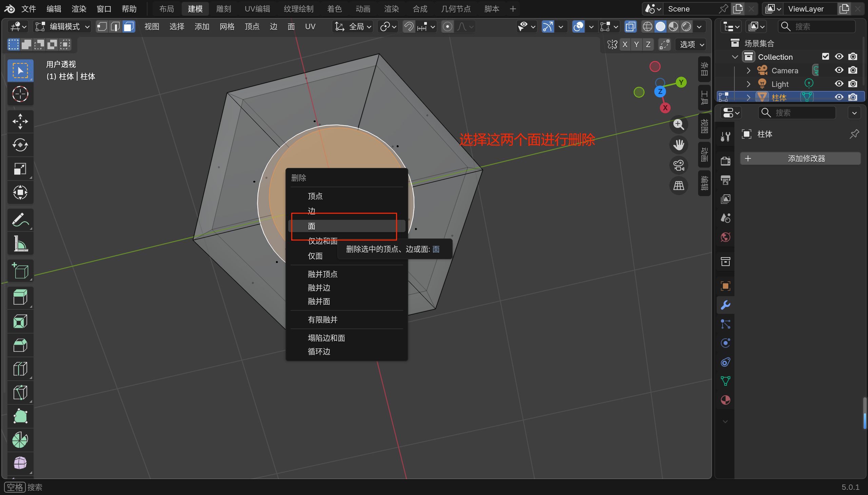The height and width of the screenshot is (495, 868).
Task: Open the 编辑模式 mode dropdown
Action: (x=63, y=26)
